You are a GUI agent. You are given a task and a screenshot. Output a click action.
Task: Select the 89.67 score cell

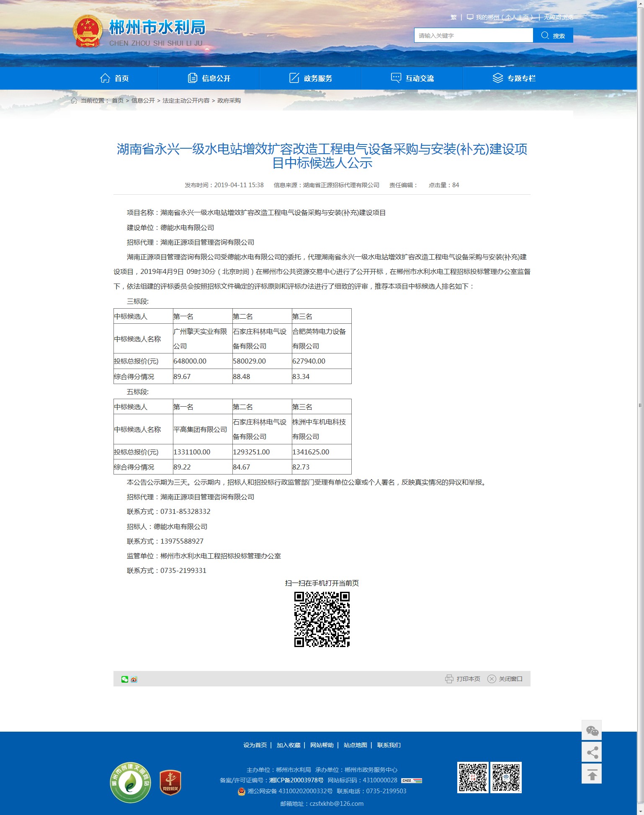[203, 377]
